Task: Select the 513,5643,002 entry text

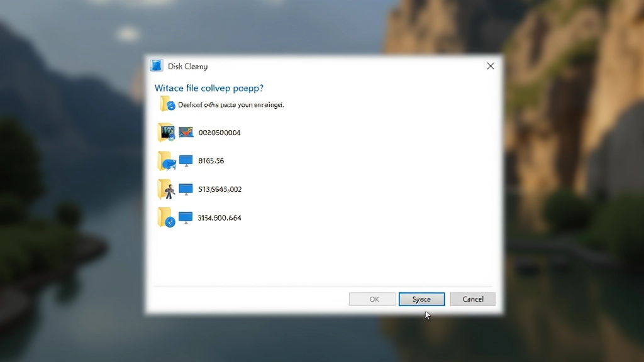Action: 219,189
